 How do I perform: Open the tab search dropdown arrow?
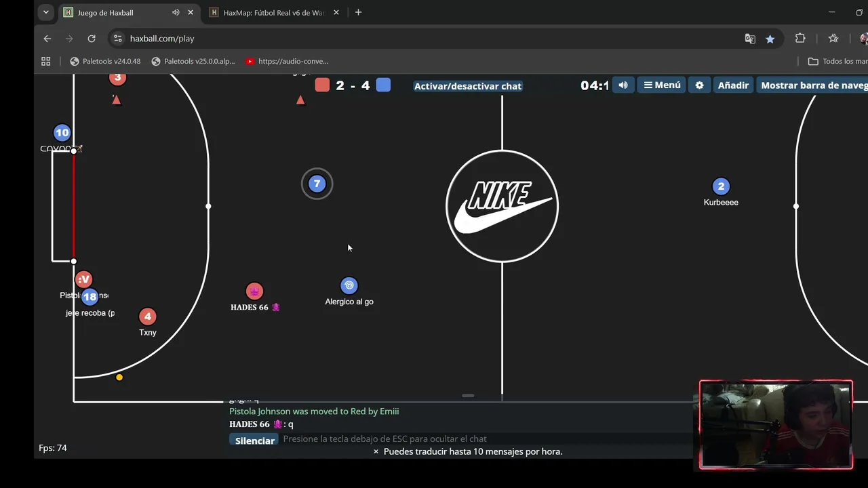pyautogui.click(x=45, y=12)
